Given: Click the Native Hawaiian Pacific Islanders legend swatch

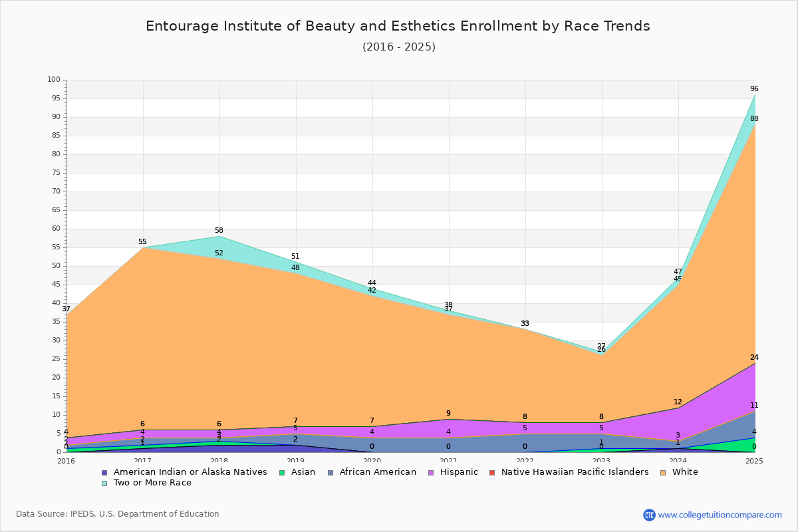Looking at the screenshot, I should pos(491,472).
